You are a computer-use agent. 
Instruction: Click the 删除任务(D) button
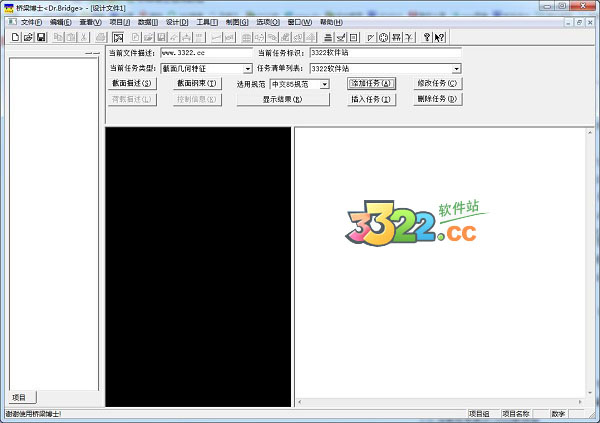pyautogui.click(x=437, y=100)
